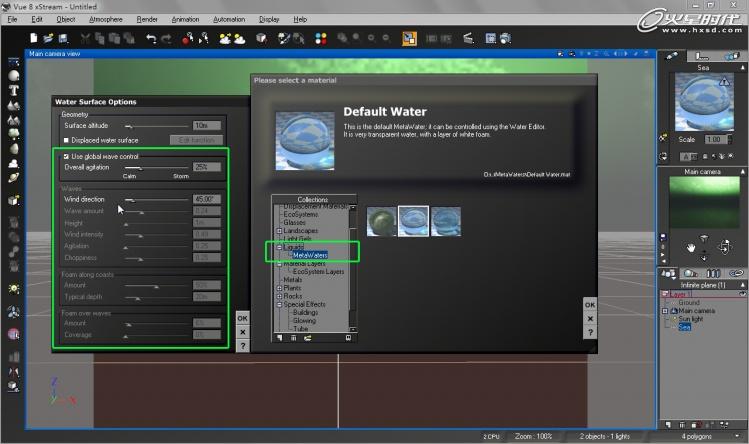Open the Render menu
The width and height of the screenshot is (749, 444).
pyautogui.click(x=147, y=19)
